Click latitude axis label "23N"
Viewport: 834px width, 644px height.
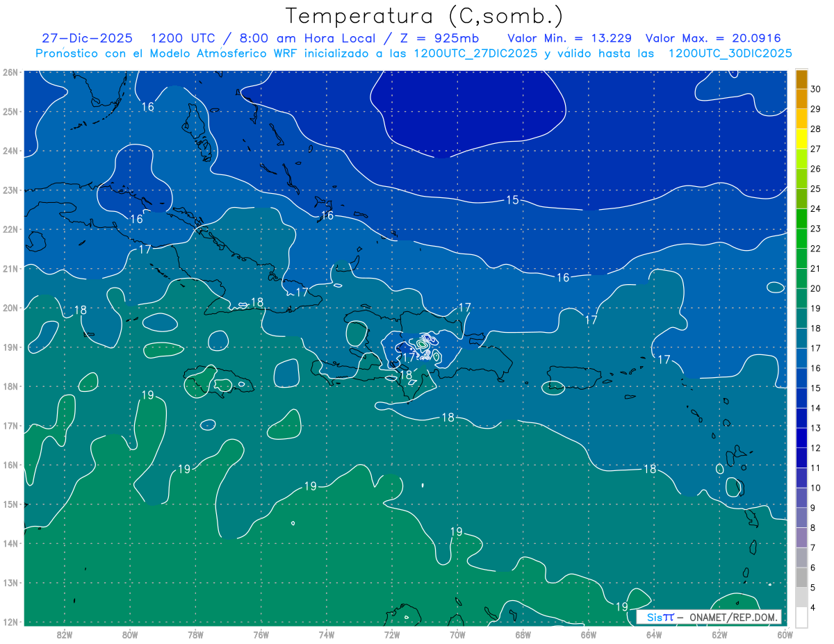pyautogui.click(x=10, y=190)
